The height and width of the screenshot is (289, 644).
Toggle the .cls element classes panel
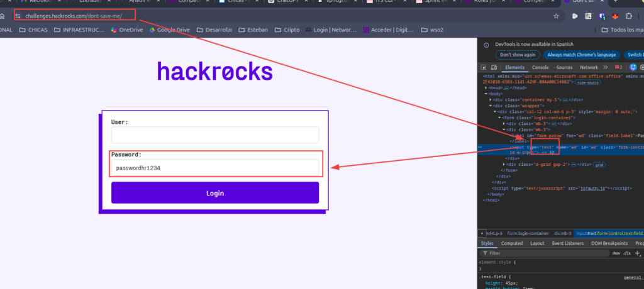[627, 253]
